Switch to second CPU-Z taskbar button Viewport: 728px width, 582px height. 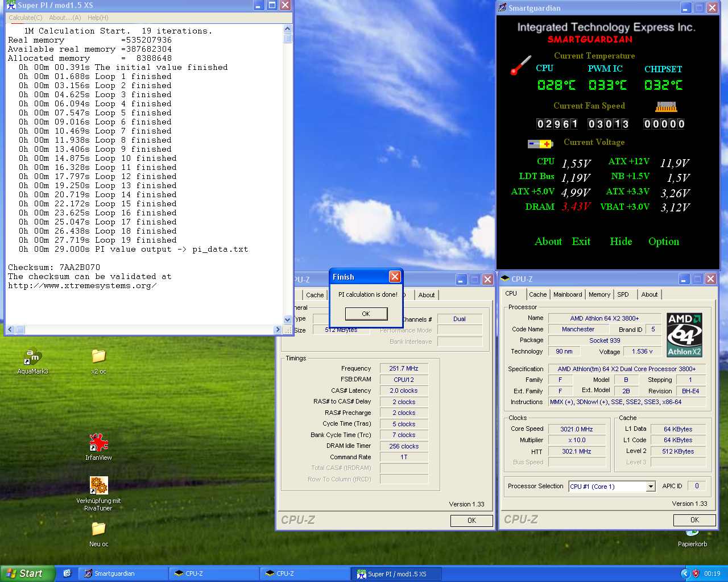point(305,573)
